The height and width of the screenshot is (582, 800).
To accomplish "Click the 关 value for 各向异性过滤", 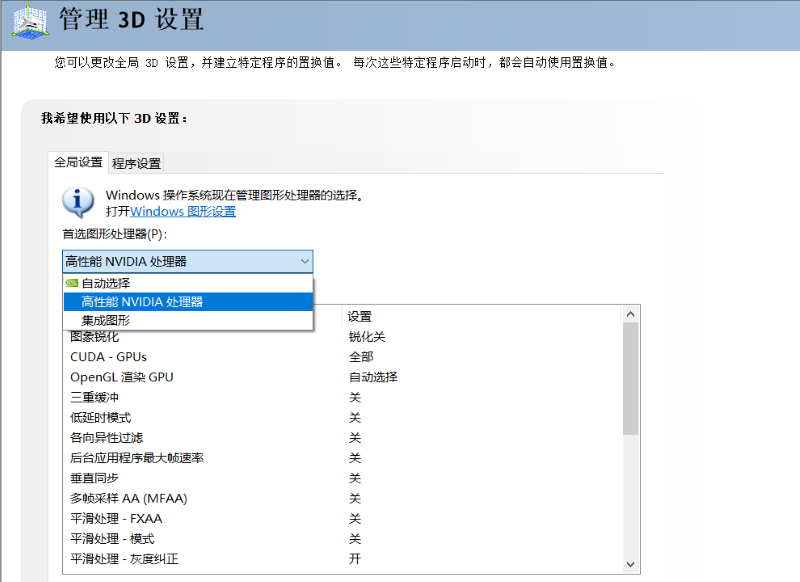I will (355, 438).
